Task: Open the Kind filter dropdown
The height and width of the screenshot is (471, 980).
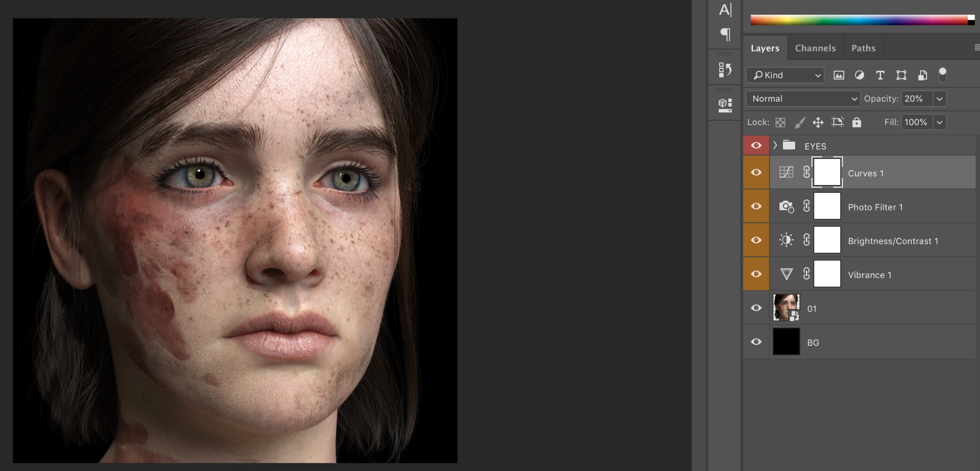Action: click(785, 75)
